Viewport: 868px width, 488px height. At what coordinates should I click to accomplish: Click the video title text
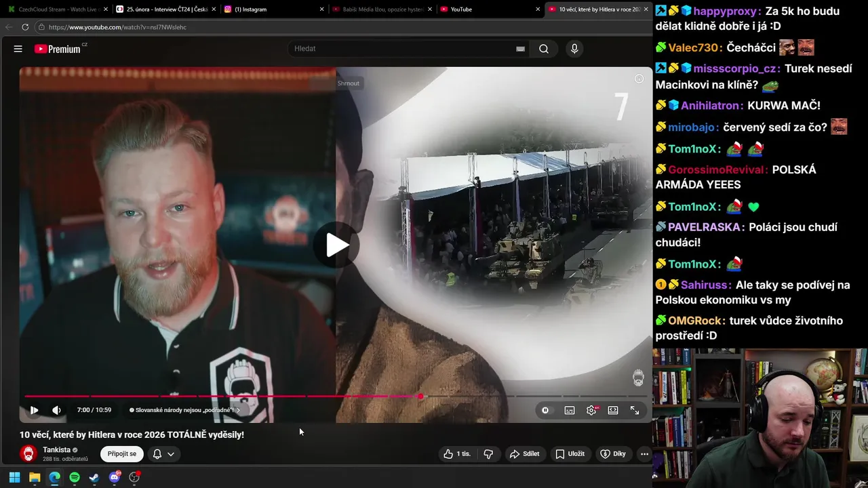tap(132, 434)
